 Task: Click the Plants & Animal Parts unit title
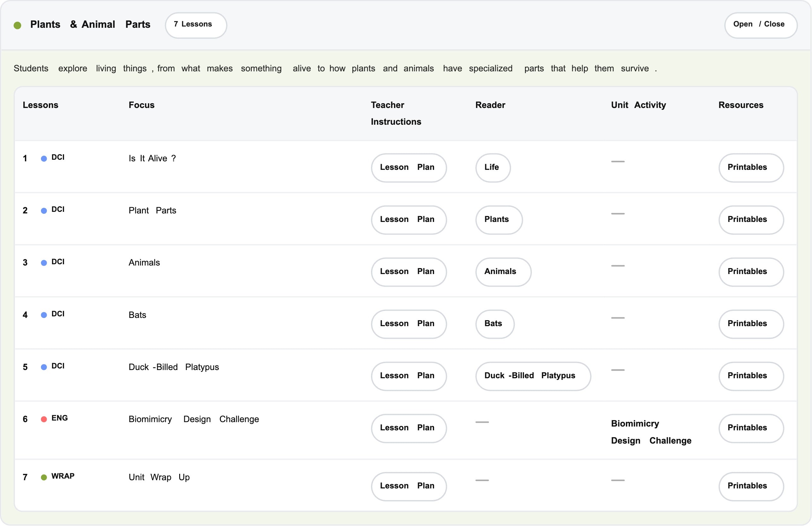[90, 25]
